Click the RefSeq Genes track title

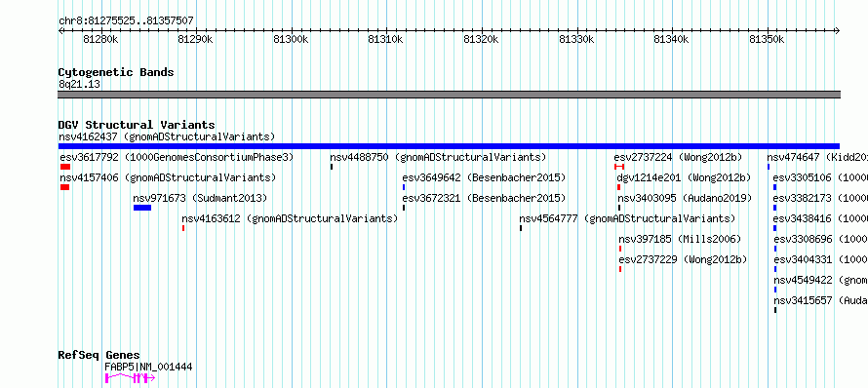pyautogui.click(x=99, y=356)
